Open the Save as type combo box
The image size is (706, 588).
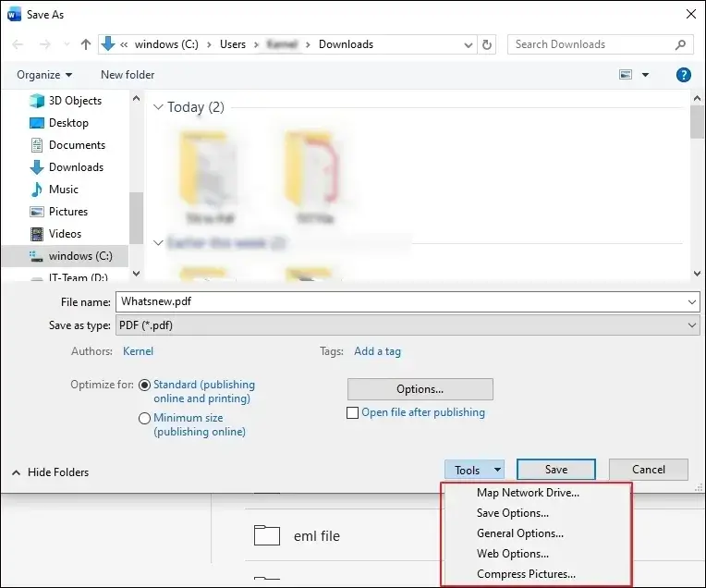tap(408, 325)
